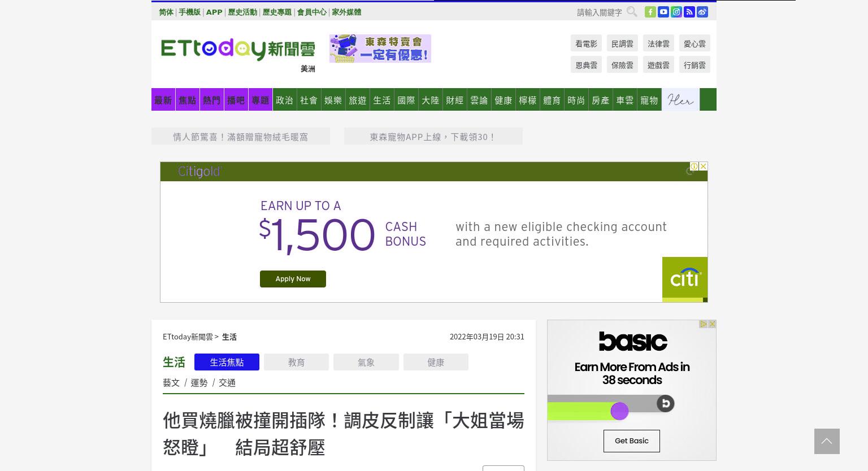The image size is (868, 471).
Task: Click the AdChoices icon on basic ad
Action: click(x=703, y=324)
